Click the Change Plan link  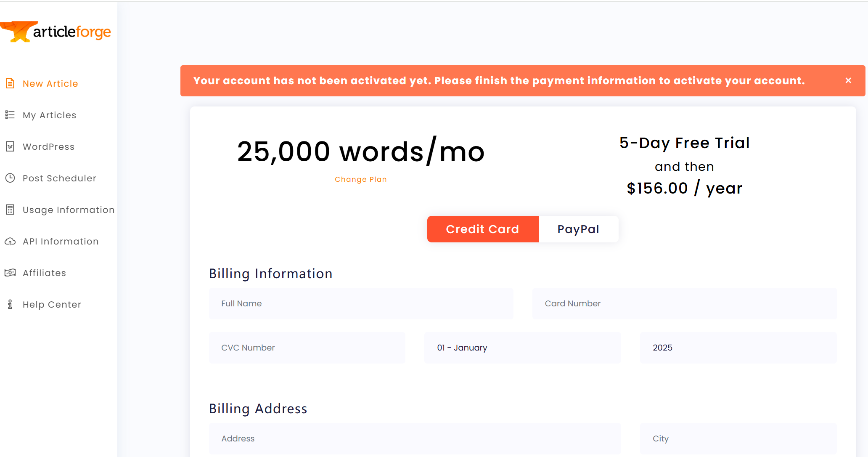click(x=361, y=179)
